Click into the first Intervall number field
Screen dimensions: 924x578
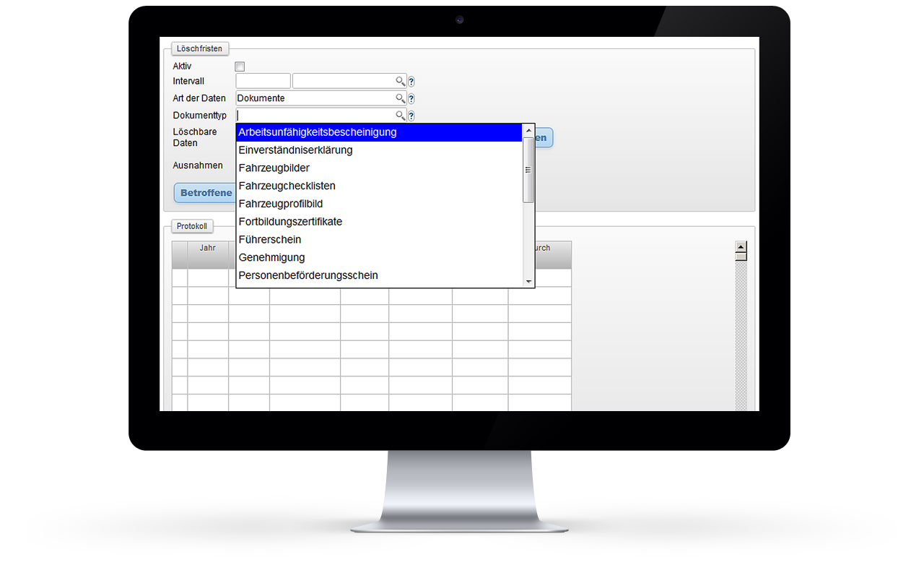pos(263,81)
